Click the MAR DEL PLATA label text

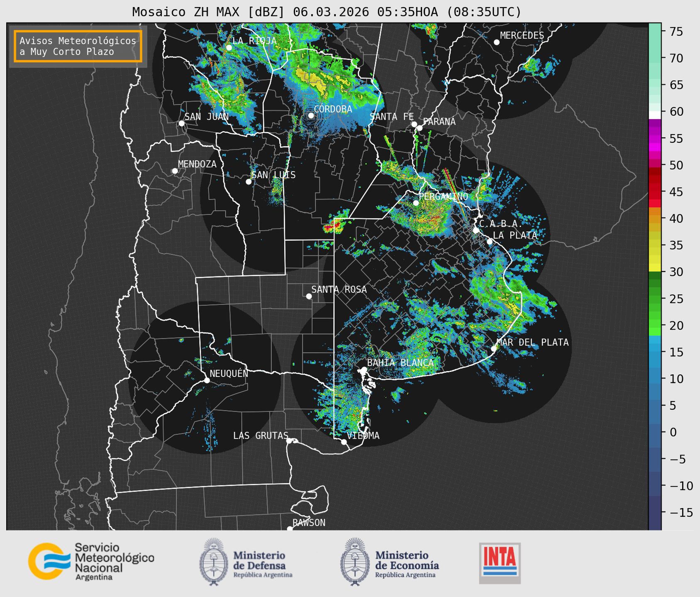click(x=532, y=343)
